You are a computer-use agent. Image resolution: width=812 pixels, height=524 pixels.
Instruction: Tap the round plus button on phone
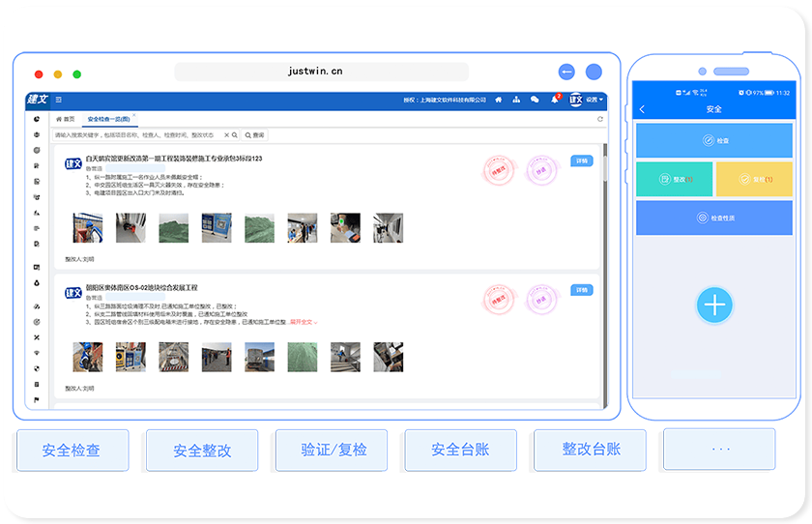click(714, 306)
